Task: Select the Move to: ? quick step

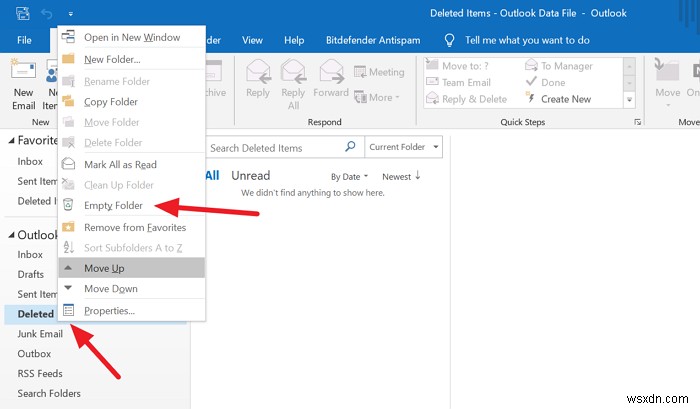Action: tap(457, 66)
